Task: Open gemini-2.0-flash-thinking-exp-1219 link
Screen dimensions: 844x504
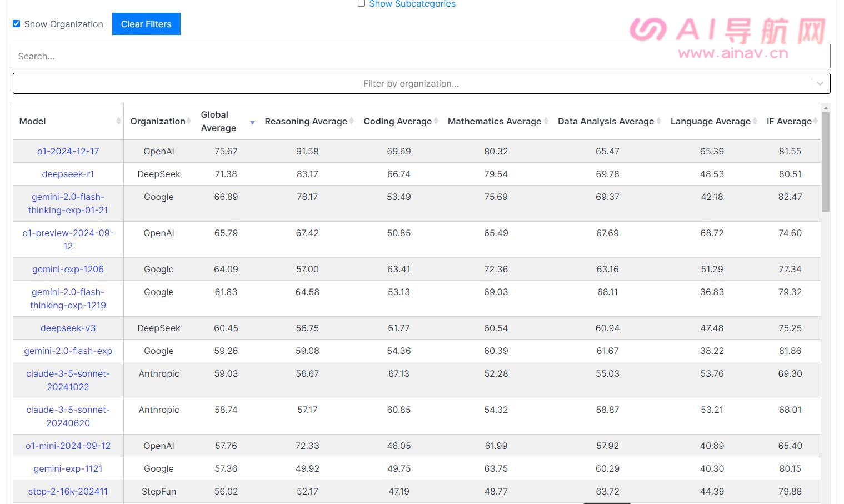Action: pyautogui.click(x=68, y=298)
